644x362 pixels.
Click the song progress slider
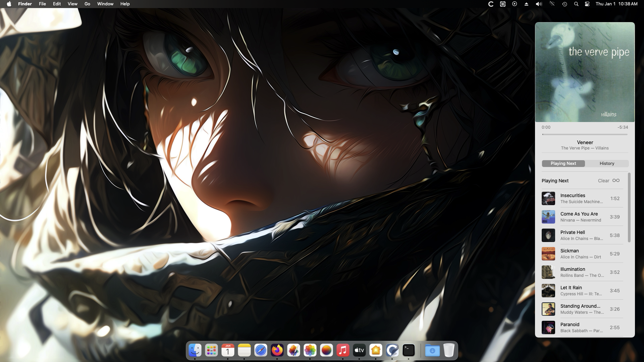(x=585, y=134)
